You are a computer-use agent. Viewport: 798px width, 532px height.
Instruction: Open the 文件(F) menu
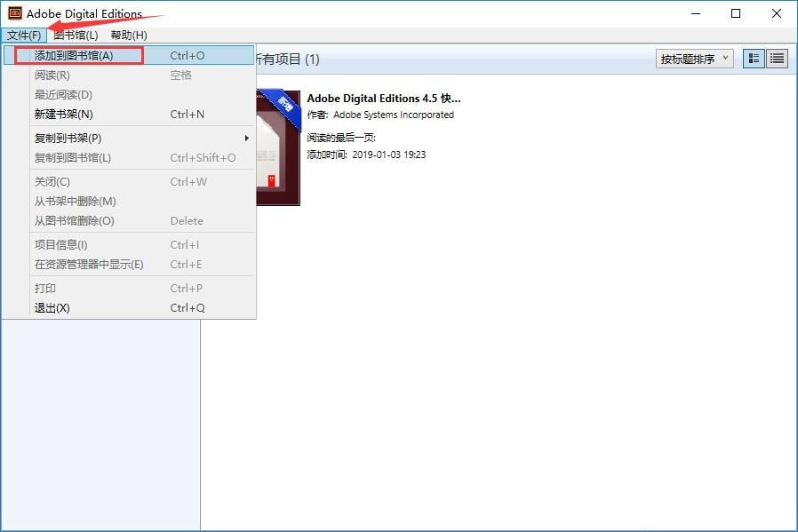tap(24, 36)
